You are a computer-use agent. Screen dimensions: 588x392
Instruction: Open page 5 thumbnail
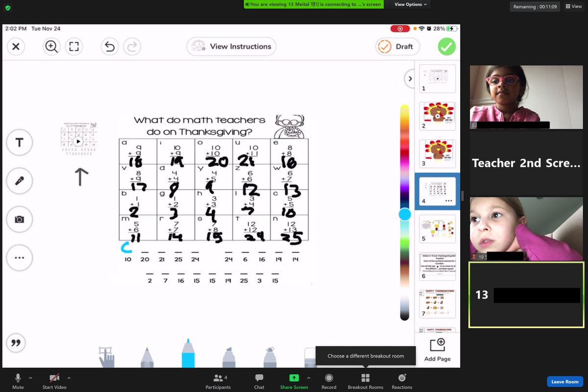click(438, 229)
